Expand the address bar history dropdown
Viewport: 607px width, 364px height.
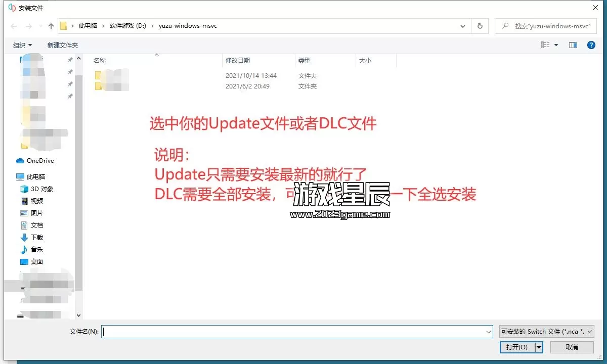click(x=463, y=26)
